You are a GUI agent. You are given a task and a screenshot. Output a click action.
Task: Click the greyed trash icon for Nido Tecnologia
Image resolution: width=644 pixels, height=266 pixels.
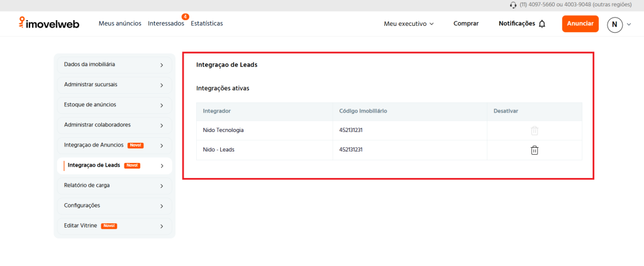point(534,131)
